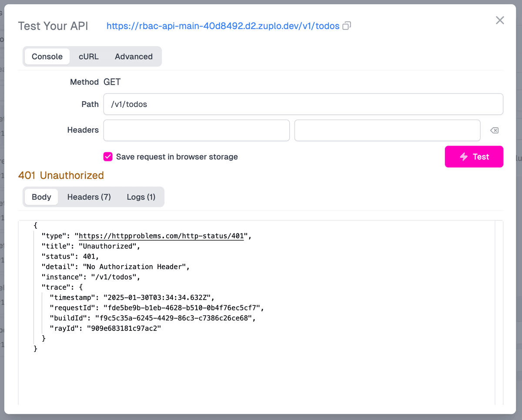
Task: Click the response body's right-side scrollbar track
Action: click(x=499, y=313)
